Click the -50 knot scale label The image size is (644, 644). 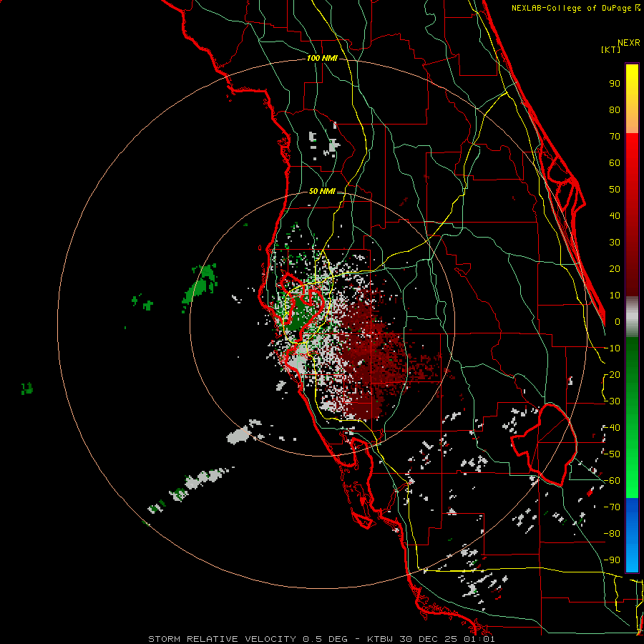(612, 454)
